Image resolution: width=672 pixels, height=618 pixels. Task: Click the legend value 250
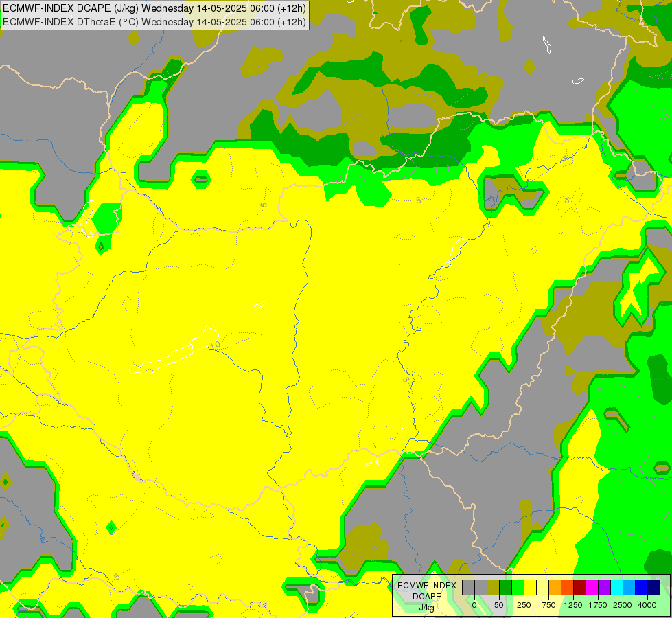click(524, 605)
